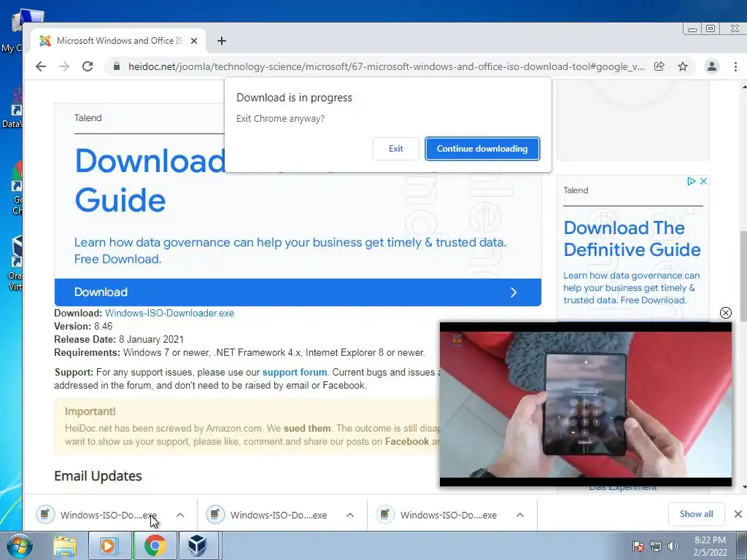Bookmark this page with the star icon
747x560 pixels.
click(x=683, y=66)
